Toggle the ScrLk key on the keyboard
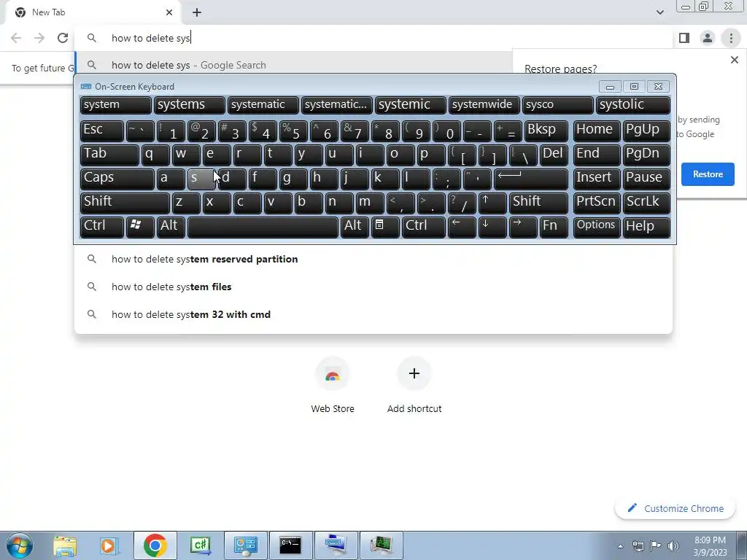Image resolution: width=747 pixels, height=560 pixels. coord(646,203)
